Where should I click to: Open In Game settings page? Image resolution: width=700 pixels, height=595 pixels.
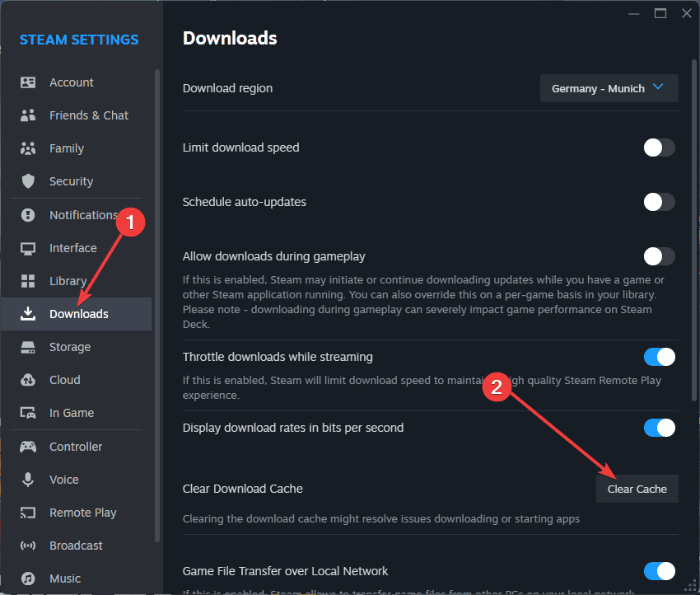click(x=77, y=413)
